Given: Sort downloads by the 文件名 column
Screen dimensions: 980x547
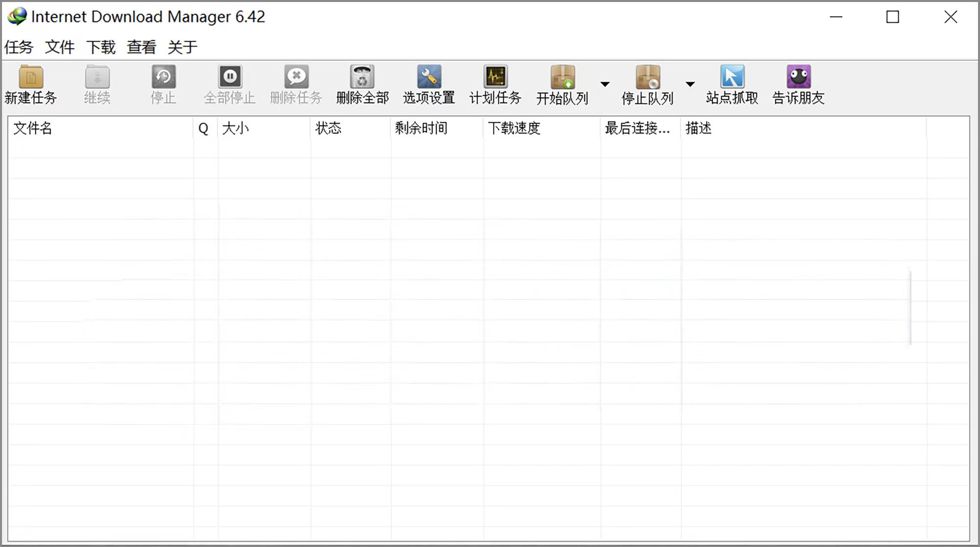Looking at the screenshot, I should [x=33, y=128].
